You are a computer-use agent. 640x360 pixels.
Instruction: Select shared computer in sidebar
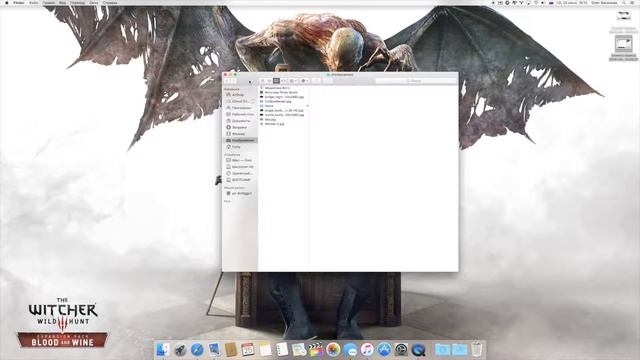point(239,193)
